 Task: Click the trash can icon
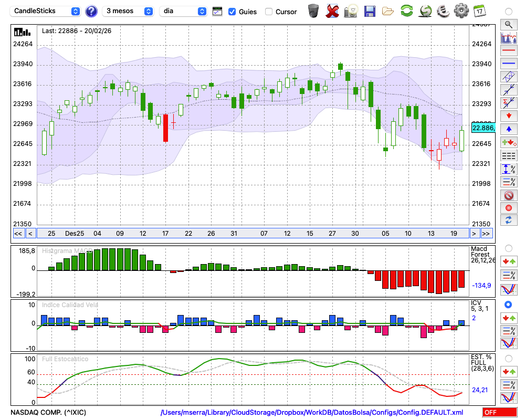coord(313,11)
